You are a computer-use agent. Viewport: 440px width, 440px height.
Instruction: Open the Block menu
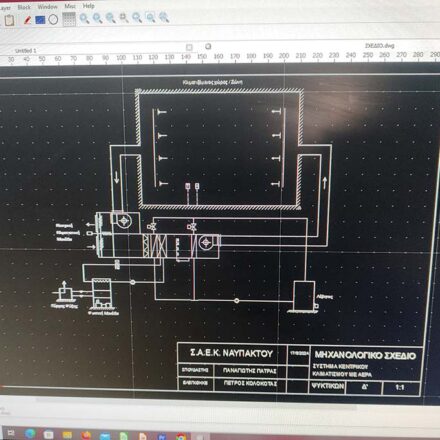24,7
